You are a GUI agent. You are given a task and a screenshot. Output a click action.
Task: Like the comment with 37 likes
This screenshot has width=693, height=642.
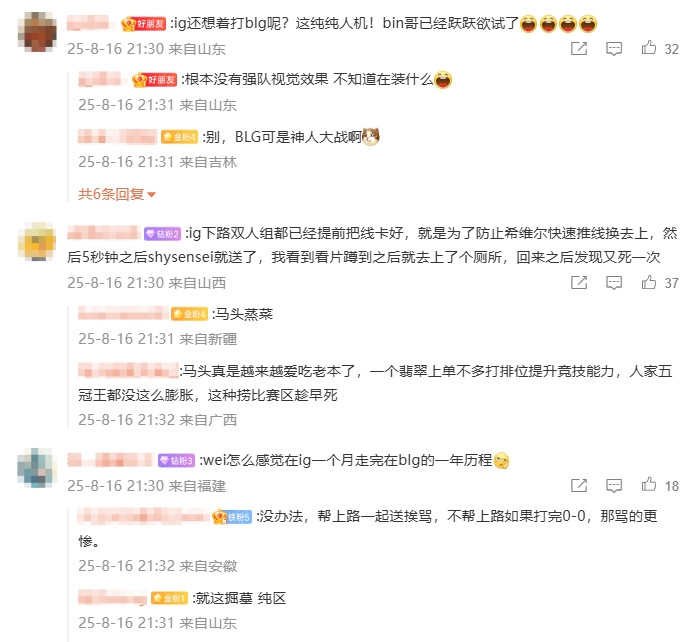point(648,282)
